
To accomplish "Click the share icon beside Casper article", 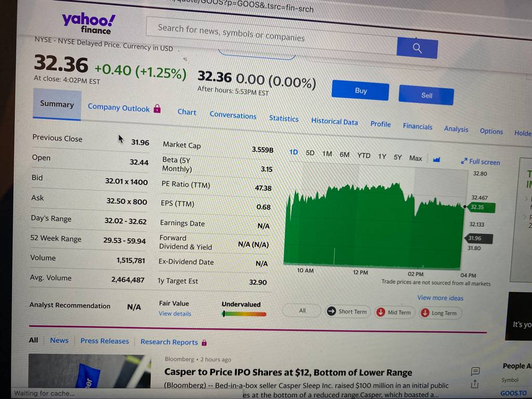I will point(474,384).
